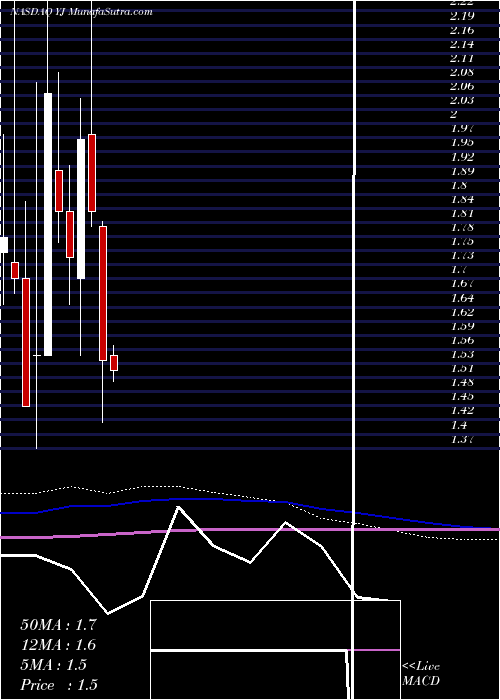500x700 pixels.
Task: Click the 1.48 price axis label
Action: tap(462, 382)
